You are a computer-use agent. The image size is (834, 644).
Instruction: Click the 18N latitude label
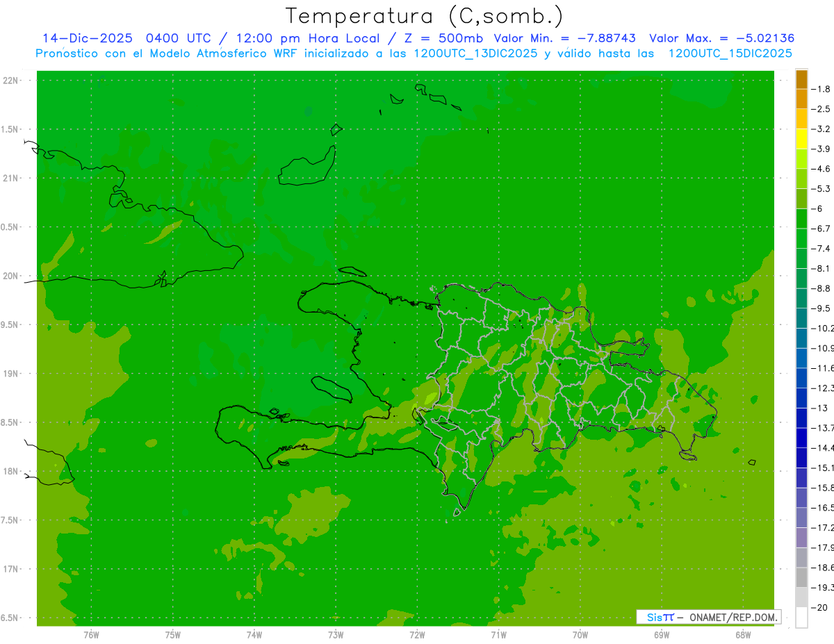[x=12, y=471]
